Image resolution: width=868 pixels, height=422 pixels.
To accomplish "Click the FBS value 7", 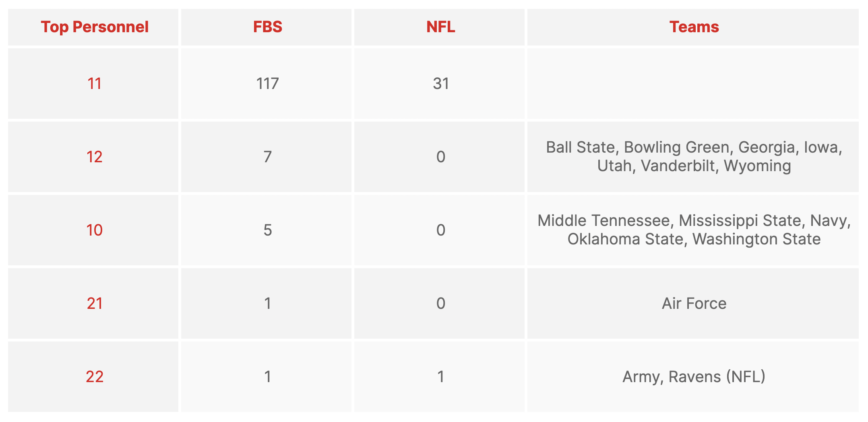I will (268, 157).
